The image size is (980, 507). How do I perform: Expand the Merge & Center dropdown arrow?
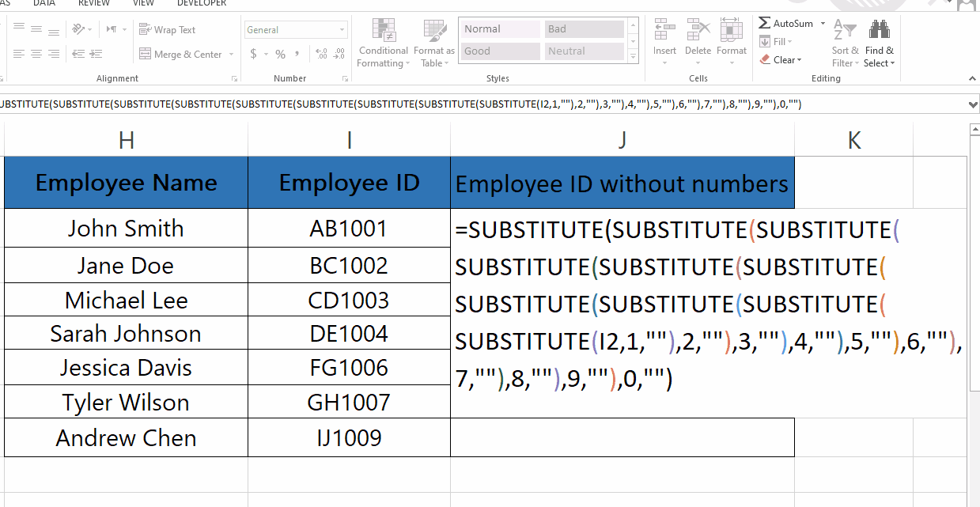[230, 54]
